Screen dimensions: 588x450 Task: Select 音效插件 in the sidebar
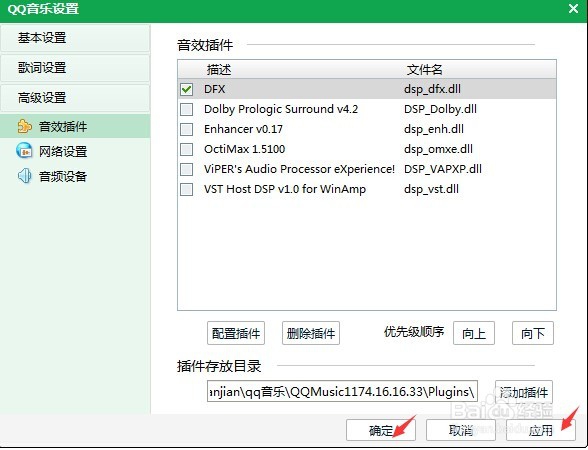pyautogui.click(x=75, y=126)
